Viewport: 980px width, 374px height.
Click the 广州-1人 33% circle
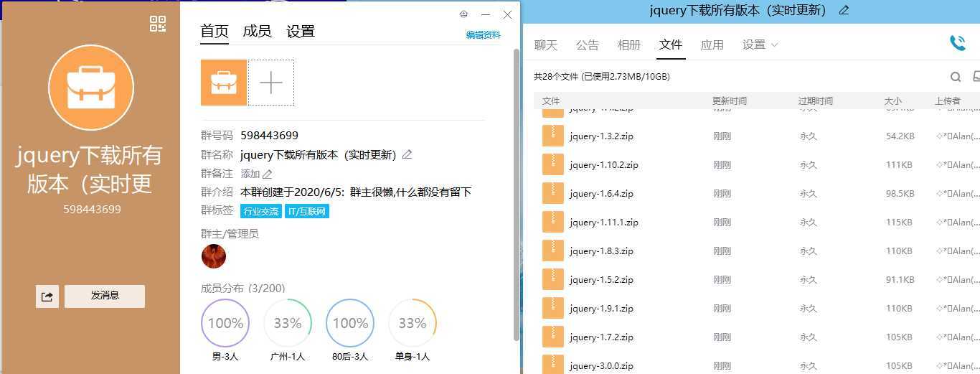tap(288, 323)
